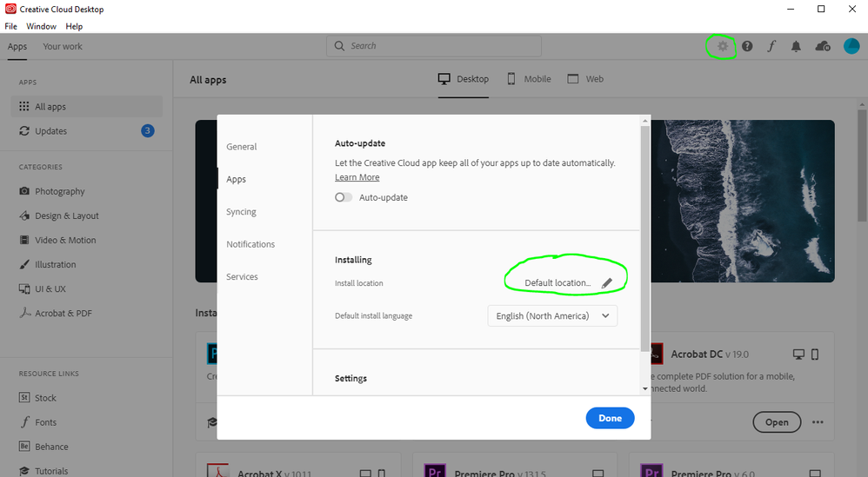Open the Updates sidebar entry
Screen dimensions: 868x477
tap(86, 131)
